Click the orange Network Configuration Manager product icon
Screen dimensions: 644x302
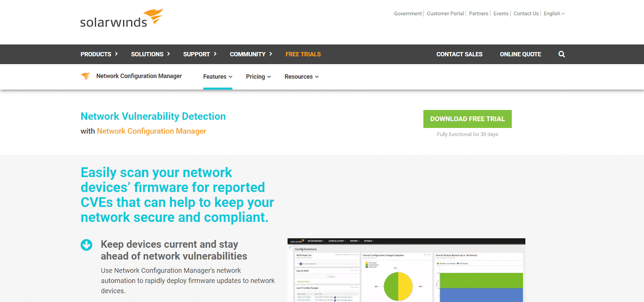(x=85, y=76)
